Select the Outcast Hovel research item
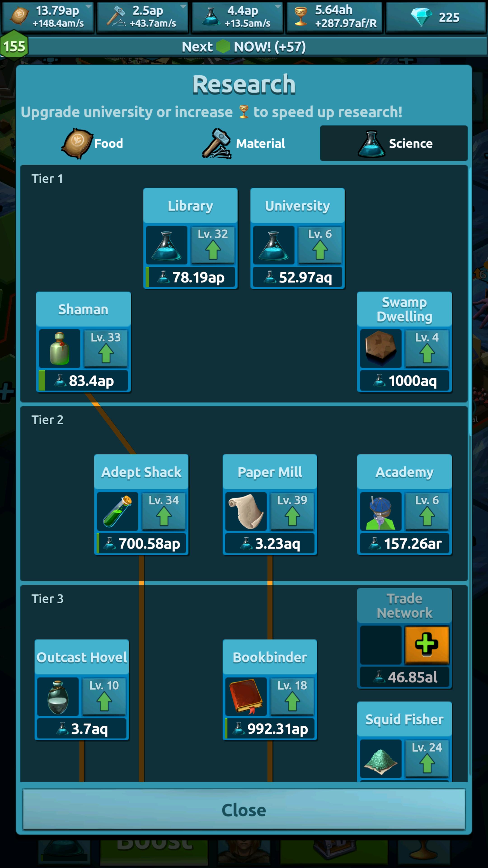This screenshot has height=868, width=488. point(83,695)
